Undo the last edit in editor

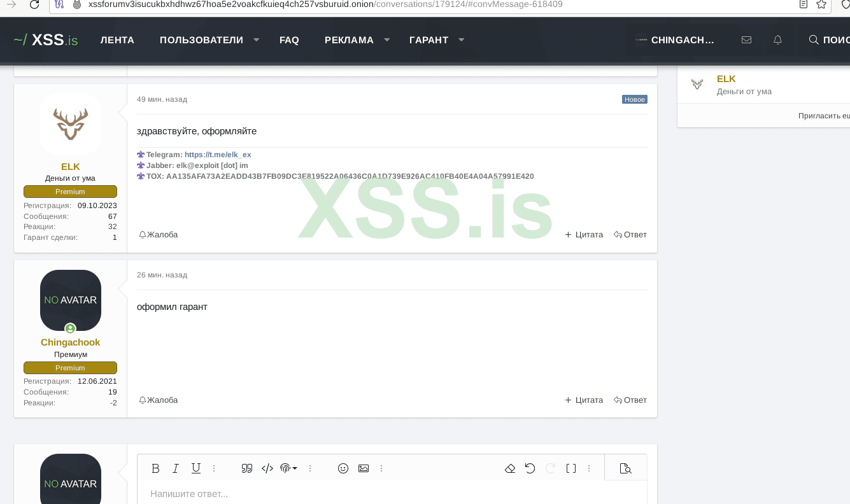[x=530, y=468]
